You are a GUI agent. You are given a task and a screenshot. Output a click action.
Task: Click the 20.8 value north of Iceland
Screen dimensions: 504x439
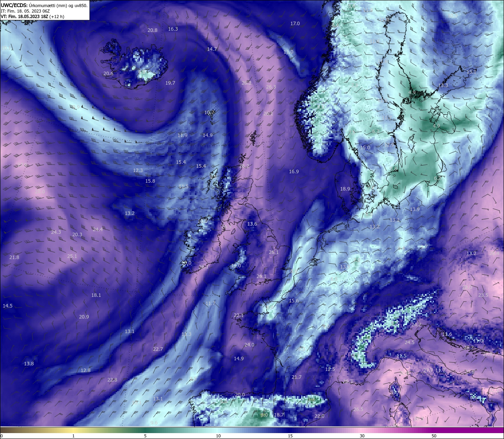pos(152,30)
